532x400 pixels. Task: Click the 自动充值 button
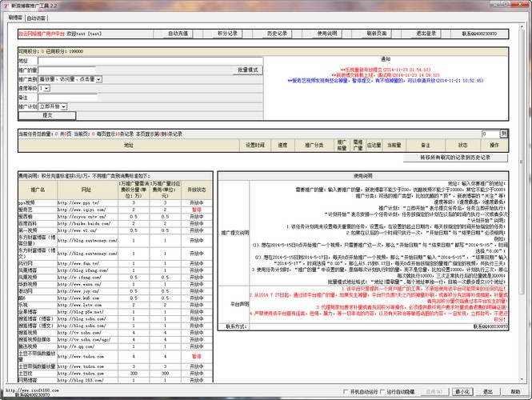[x=178, y=34]
